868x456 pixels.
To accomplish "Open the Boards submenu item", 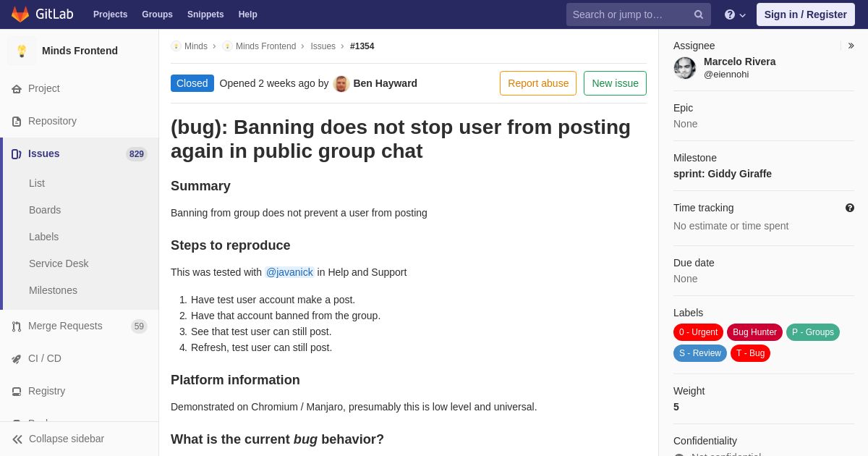I will [x=45, y=210].
